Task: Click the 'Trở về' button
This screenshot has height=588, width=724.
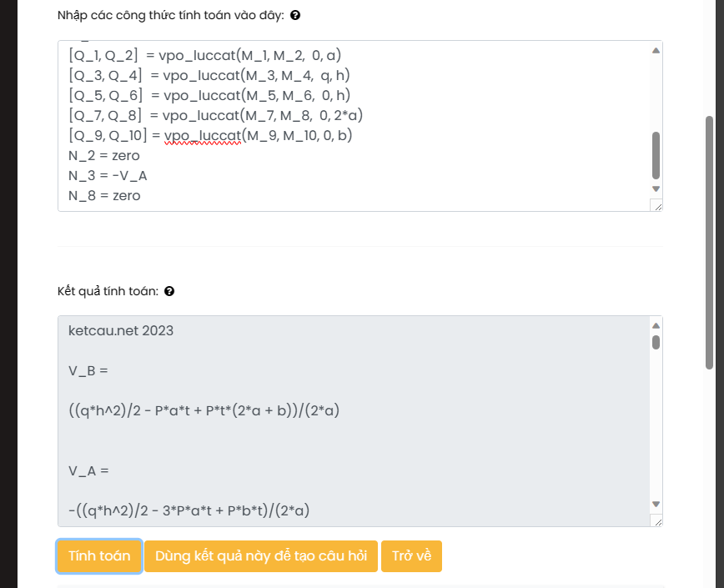Action: (x=411, y=556)
